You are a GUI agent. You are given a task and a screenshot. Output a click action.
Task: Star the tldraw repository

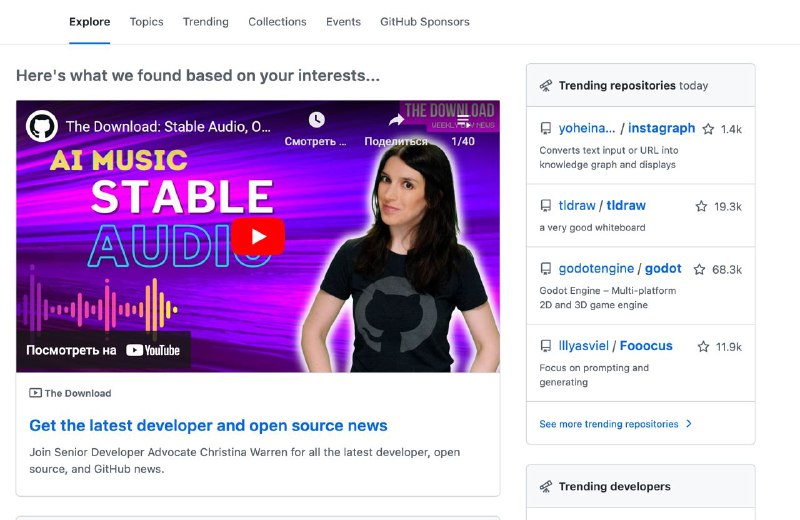(x=702, y=206)
